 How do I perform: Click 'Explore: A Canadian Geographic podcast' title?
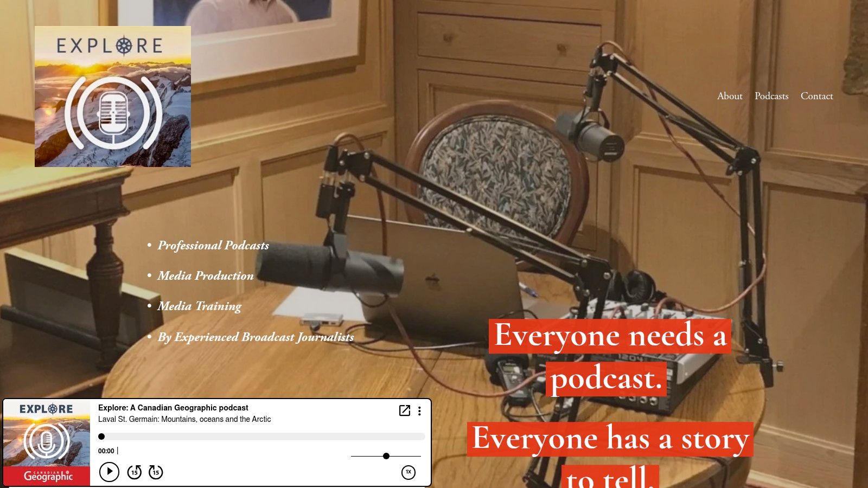pos(173,408)
